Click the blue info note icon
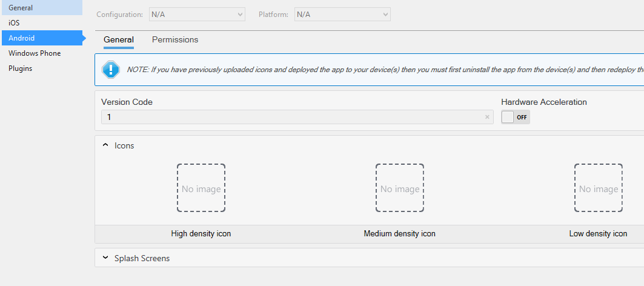The image size is (644, 286). [x=111, y=70]
